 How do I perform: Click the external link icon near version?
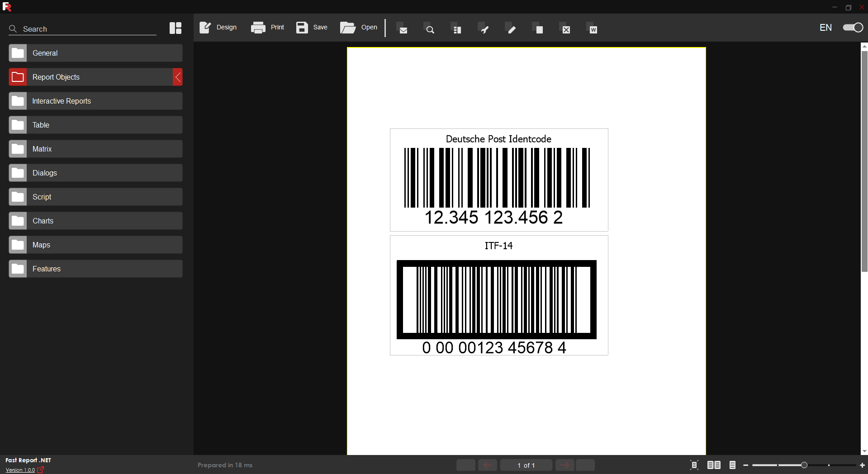click(41, 469)
